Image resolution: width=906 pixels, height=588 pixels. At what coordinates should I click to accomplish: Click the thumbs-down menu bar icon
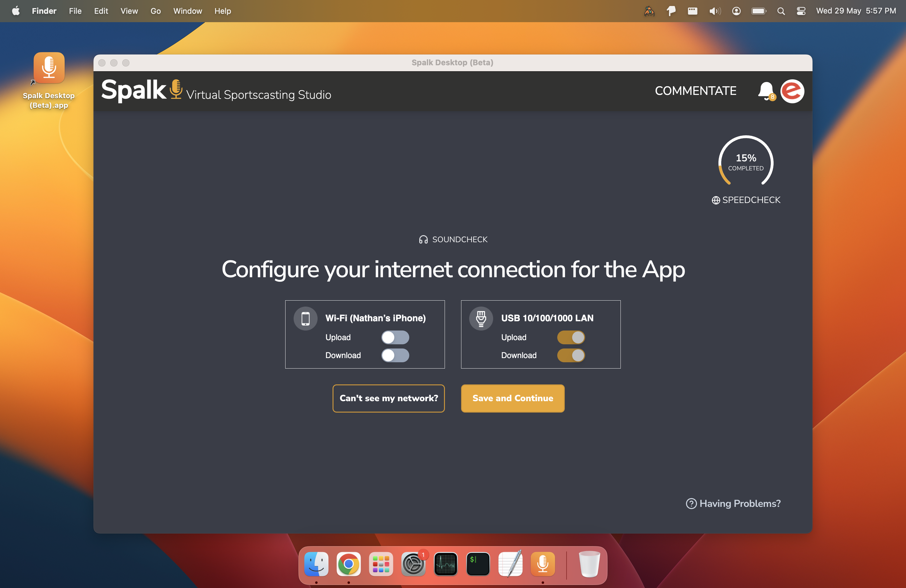click(671, 11)
